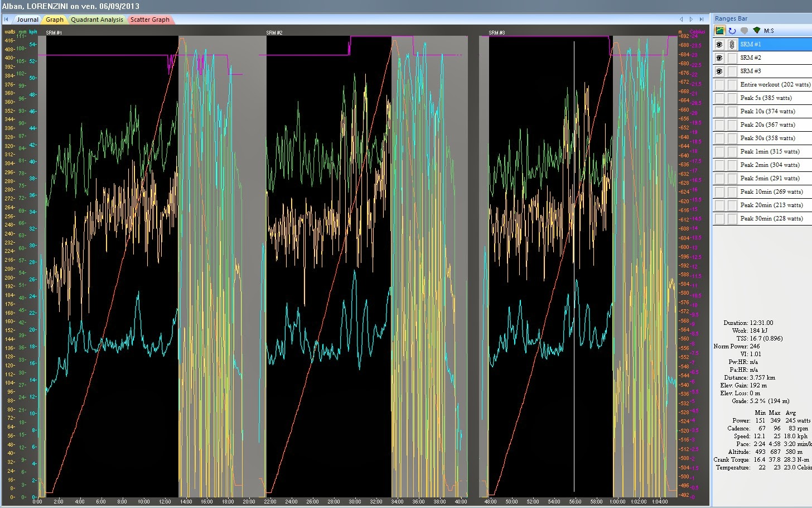Click the gray heart icon in Ranges Bar

coord(744,31)
